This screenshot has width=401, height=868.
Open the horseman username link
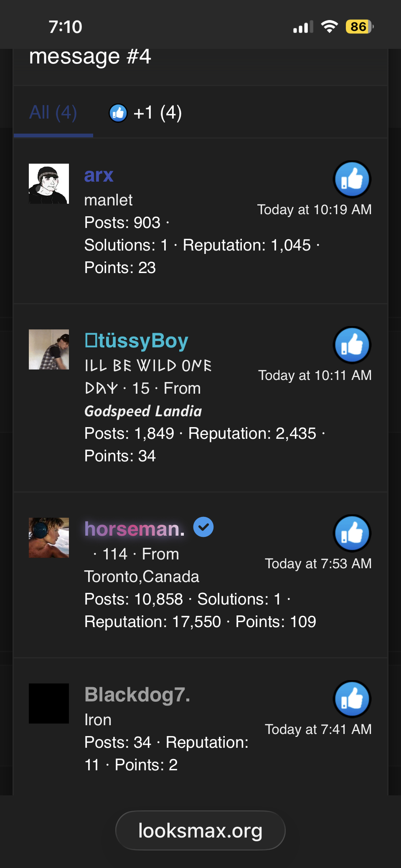[x=135, y=529]
